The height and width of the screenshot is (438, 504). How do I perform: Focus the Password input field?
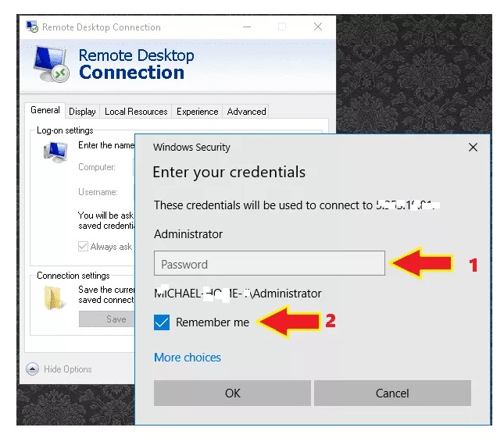click(269, 264)
